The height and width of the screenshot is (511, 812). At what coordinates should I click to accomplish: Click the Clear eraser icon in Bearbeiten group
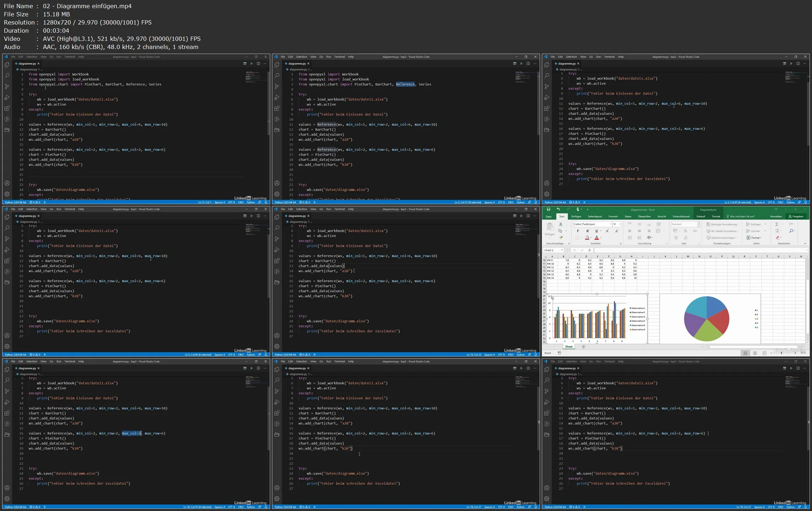778,238
